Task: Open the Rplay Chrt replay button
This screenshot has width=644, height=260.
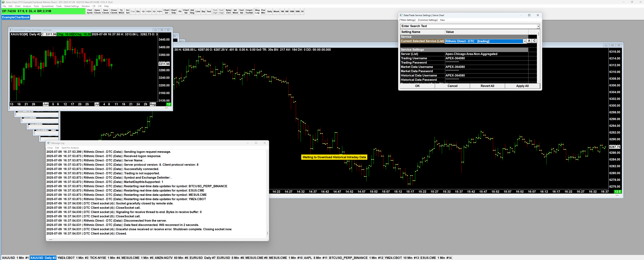Action: (228, 11)
